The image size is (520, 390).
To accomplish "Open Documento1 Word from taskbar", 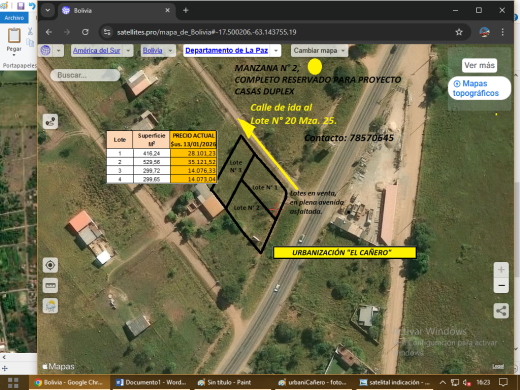I will click(151, 382).
